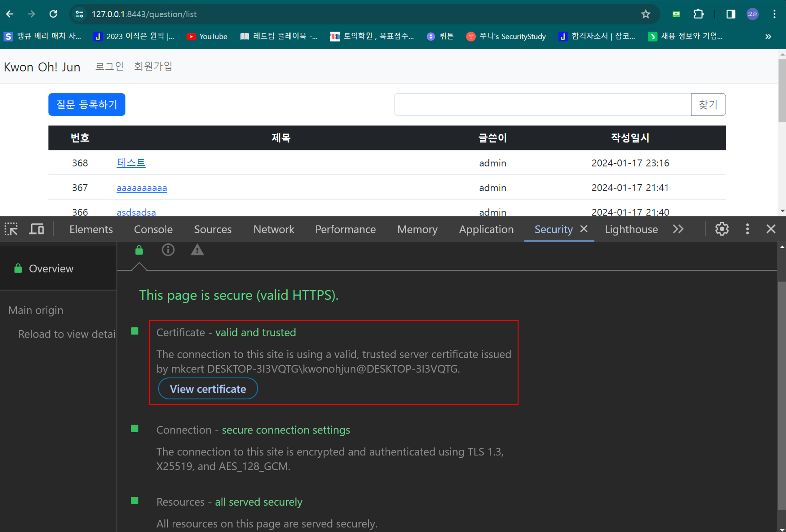
Task: Open the Chrome three-dot menu
Action: click(774, 14)
